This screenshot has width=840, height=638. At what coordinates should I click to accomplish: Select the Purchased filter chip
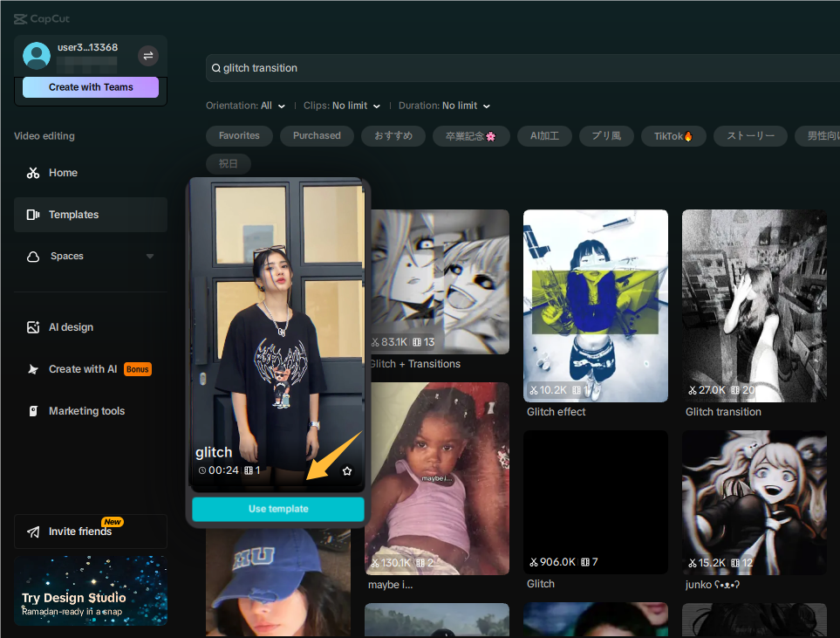click(317, 135)
